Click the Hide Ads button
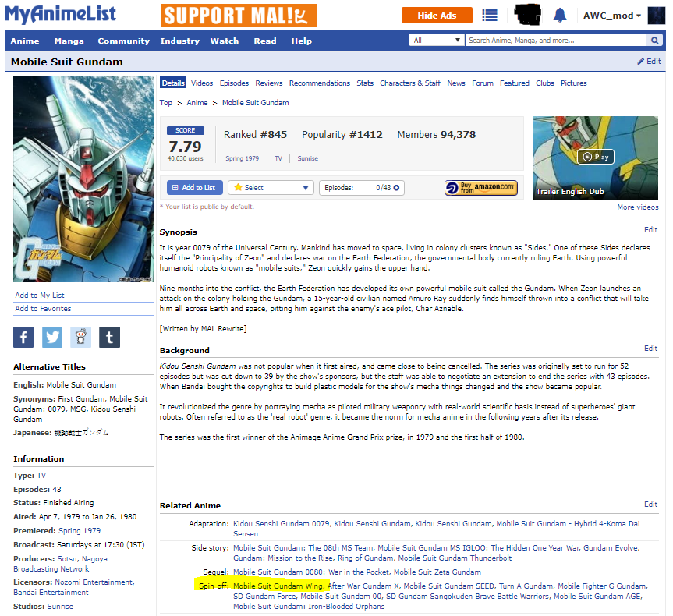This screenshot has width=673, height=616. (437, 16)
